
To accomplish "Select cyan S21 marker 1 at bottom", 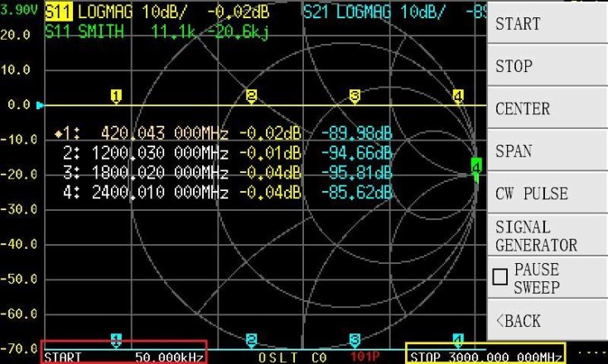I will pos(116,340).
